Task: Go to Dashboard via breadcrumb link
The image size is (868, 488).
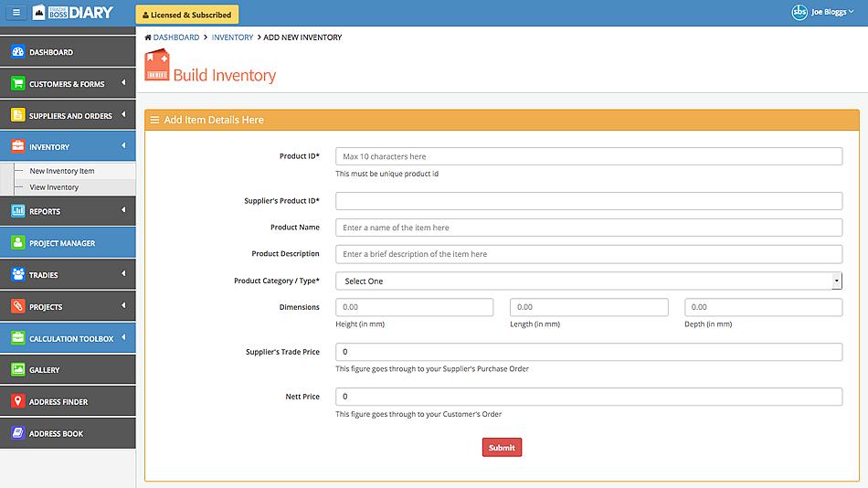Action: 175,37
